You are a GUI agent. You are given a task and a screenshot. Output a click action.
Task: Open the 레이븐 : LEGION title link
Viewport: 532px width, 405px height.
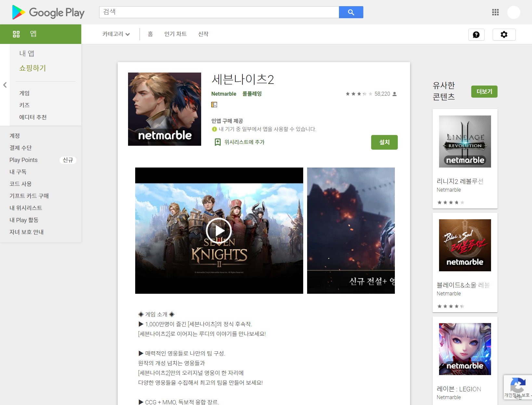459,389
